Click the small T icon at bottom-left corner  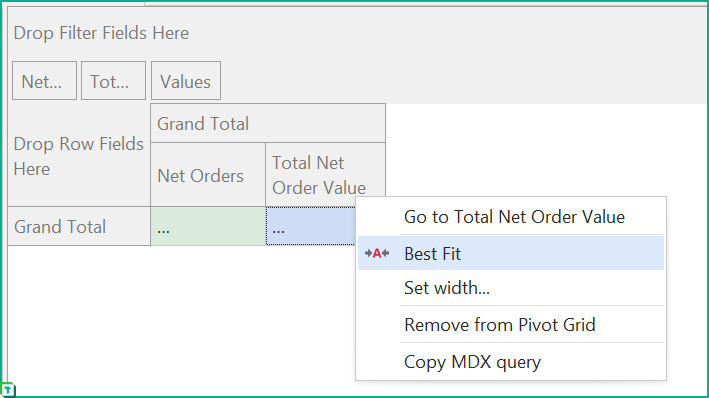(x=8, y=390)
